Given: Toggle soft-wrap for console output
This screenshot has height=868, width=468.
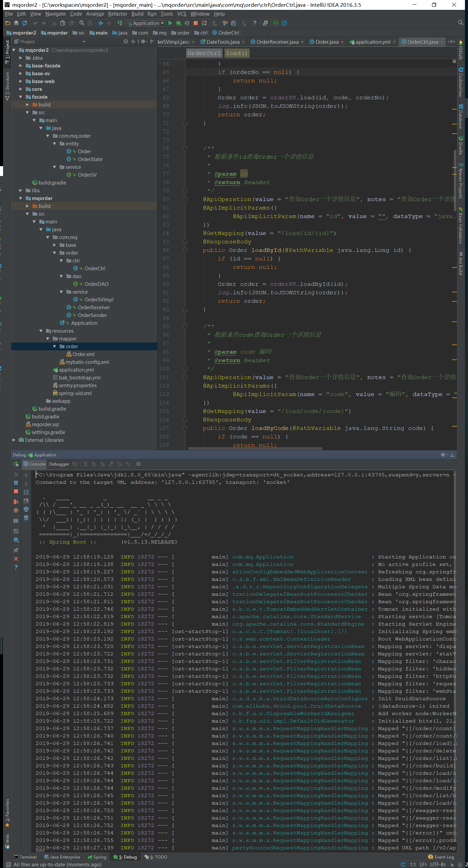Looking at the screenshot, I should coord(26,492).
